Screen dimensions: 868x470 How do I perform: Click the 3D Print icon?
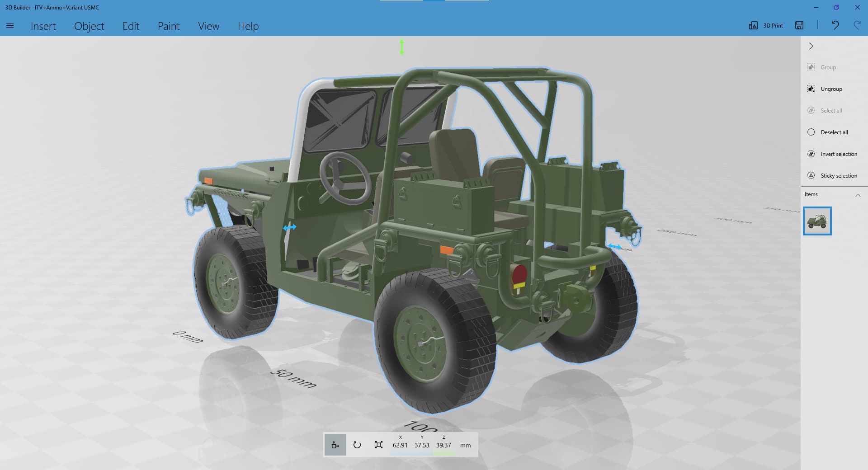click(753, 25)
